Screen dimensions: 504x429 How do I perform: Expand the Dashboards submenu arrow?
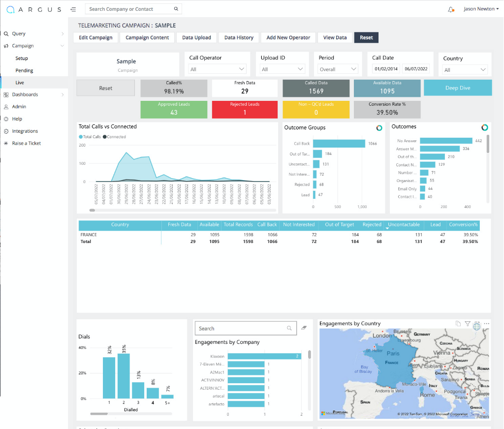coord(63,94)
